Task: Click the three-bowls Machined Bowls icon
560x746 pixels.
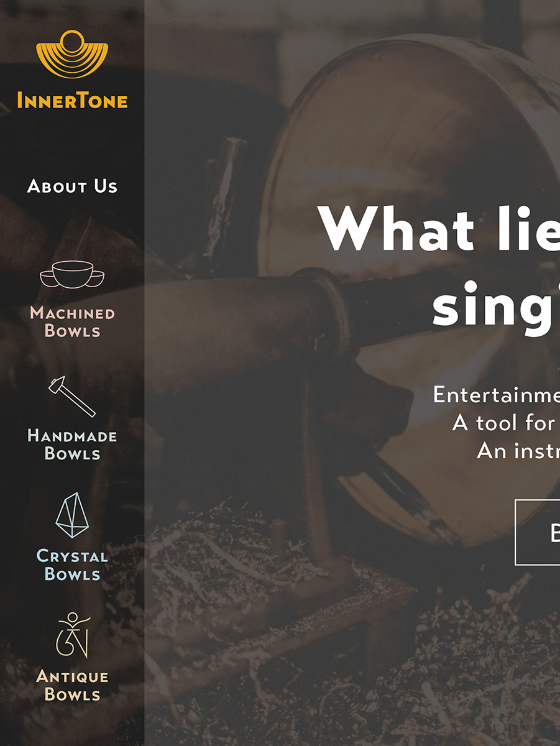Action: coord(72,275)
